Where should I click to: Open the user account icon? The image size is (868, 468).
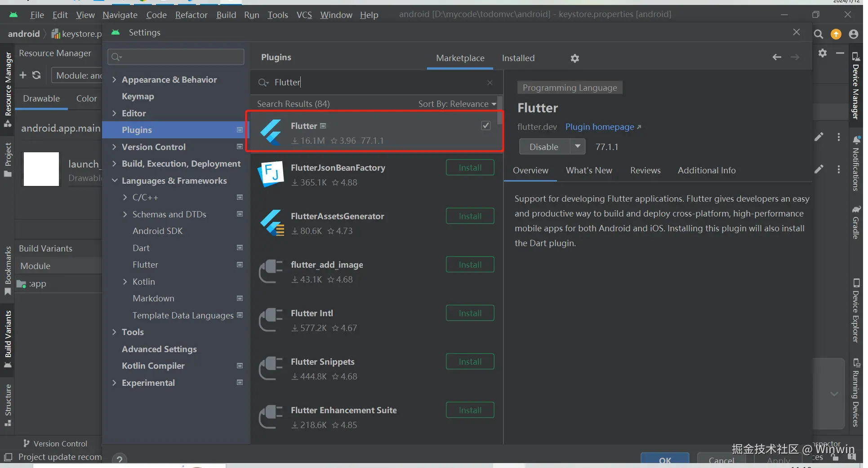click(854, 34)
